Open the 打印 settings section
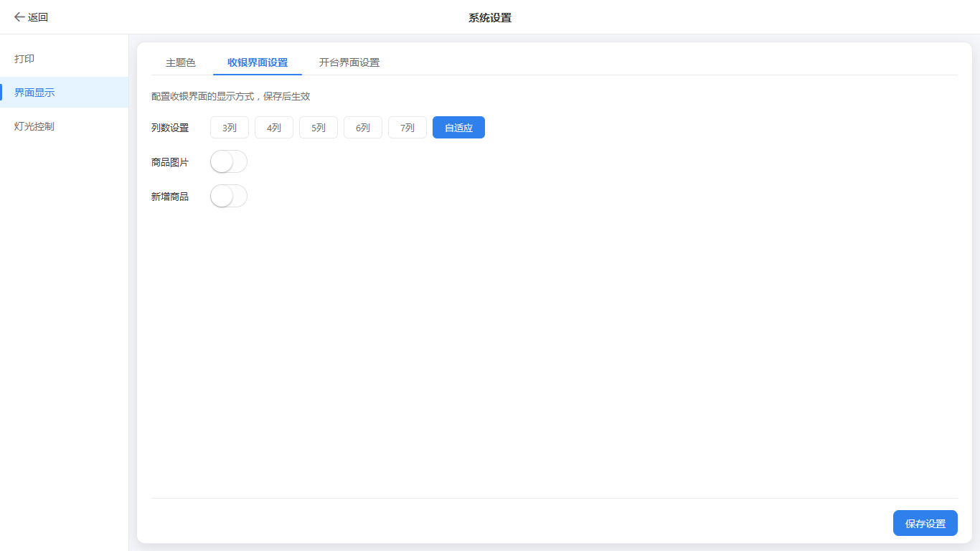 (x=64, y=59)
